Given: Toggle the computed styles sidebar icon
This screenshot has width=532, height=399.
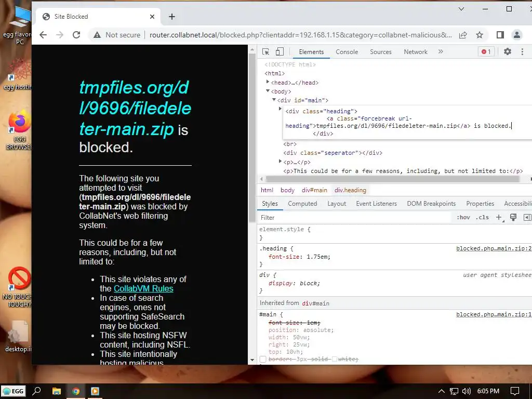Looking at the screenshot, I should (527, 218).
